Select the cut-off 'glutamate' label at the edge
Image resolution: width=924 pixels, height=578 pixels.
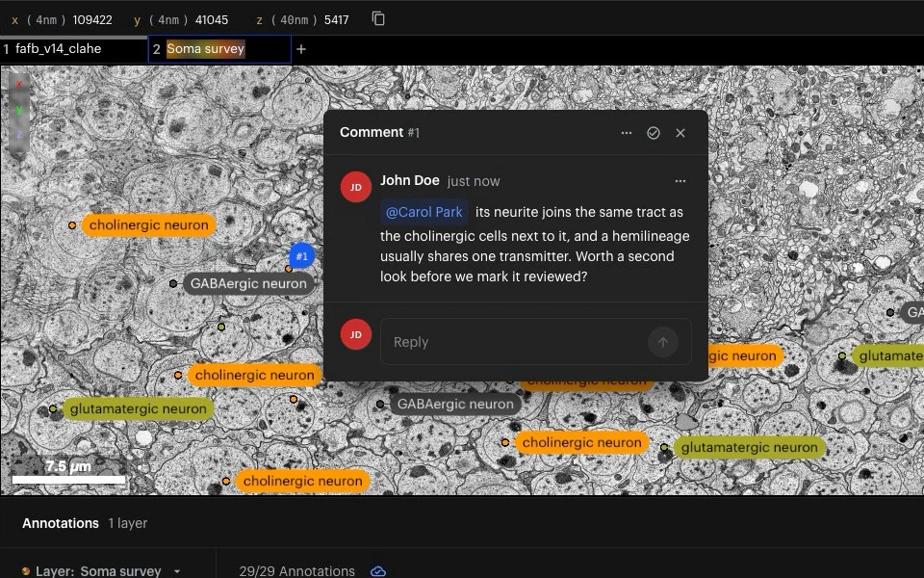(887, 355)
